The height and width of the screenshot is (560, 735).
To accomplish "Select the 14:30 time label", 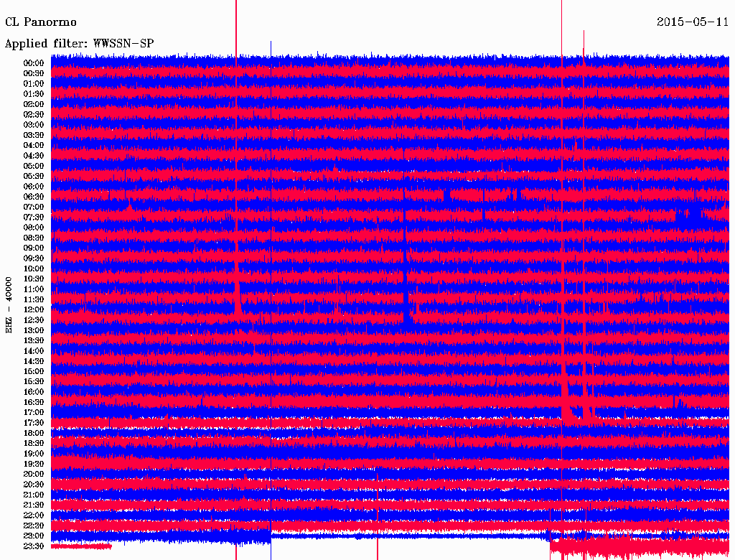I will click(34, 361).
